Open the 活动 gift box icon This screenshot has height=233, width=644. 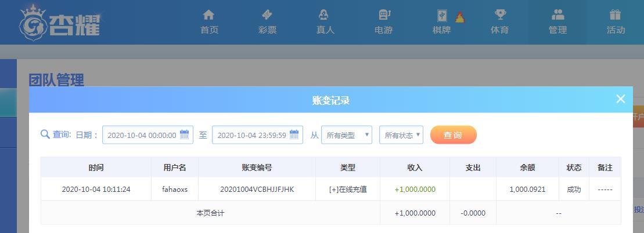[x=615, y=15]
